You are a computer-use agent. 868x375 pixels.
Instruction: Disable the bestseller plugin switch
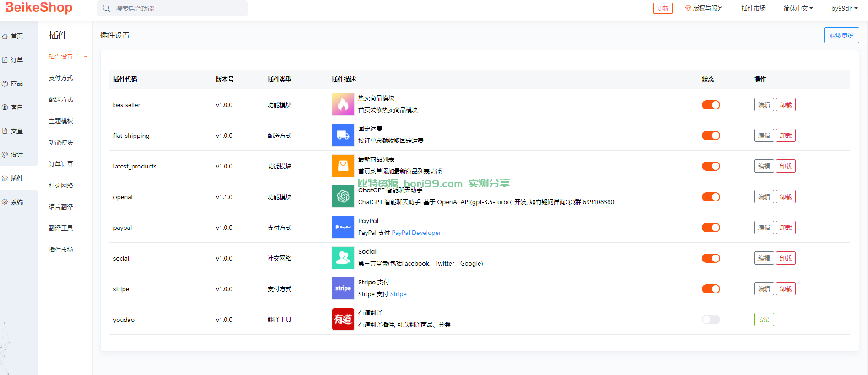(711, 105)
